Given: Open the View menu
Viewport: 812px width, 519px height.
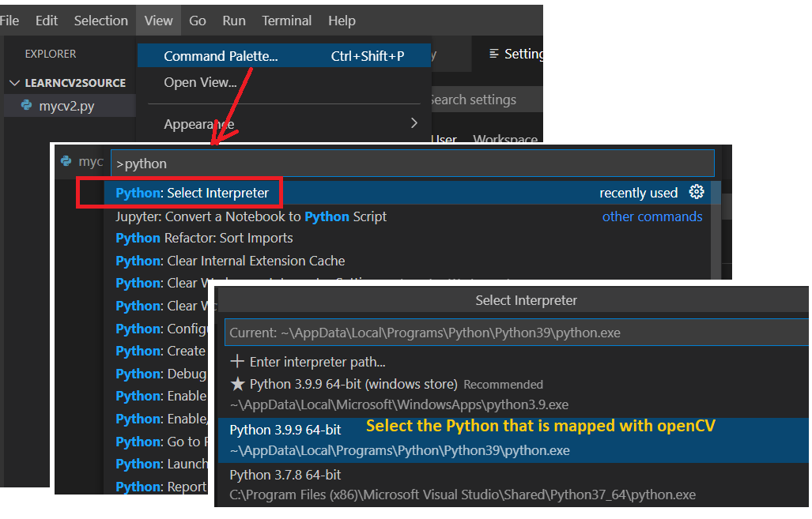Looking at the screenshot, I should [x=158, y=21].
